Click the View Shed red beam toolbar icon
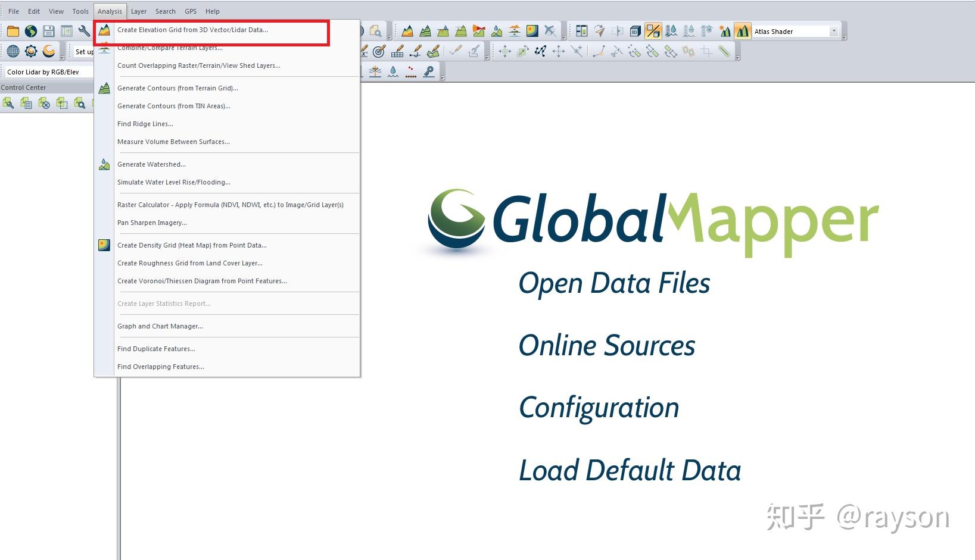Image resolution: width=975 pixels, height=560 pixels. [x=479, y=31]
